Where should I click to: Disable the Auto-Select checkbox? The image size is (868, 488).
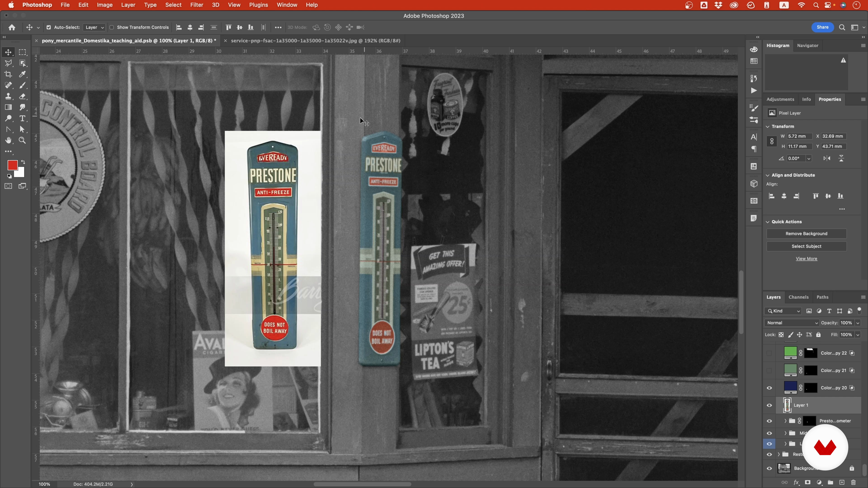[x=49, y=27]
